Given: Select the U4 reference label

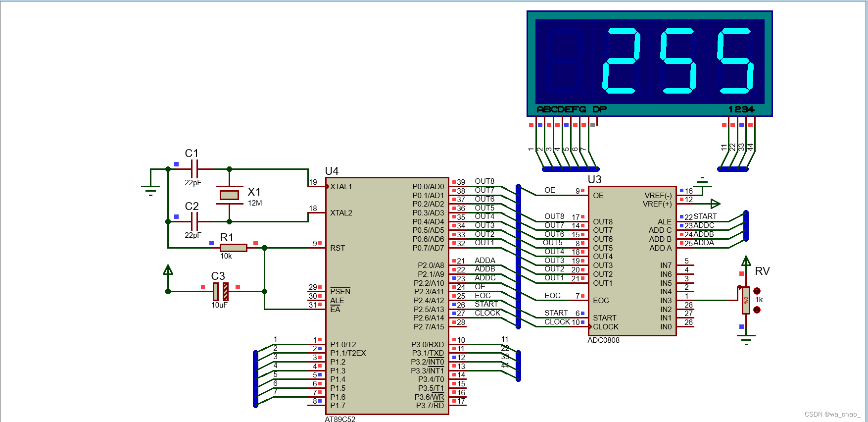Looking at the screenshot, I should 332,171.
